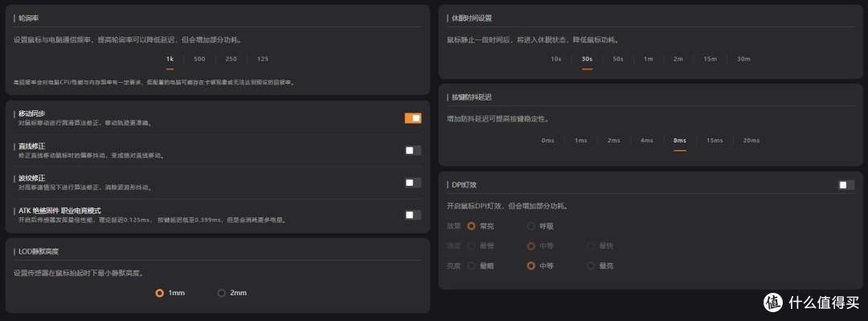Viewport: 868px width, 321px height.
Task: Enable the 直线修正 angle snapping toggle
Action: [413, 150]
